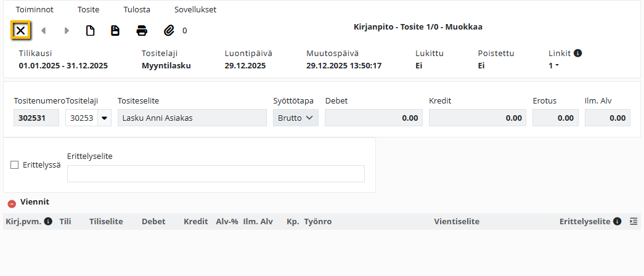The height and width of the screenshot is (276, 644).
Task: Click the save voucher document icon
Action: tap(115, 31)
